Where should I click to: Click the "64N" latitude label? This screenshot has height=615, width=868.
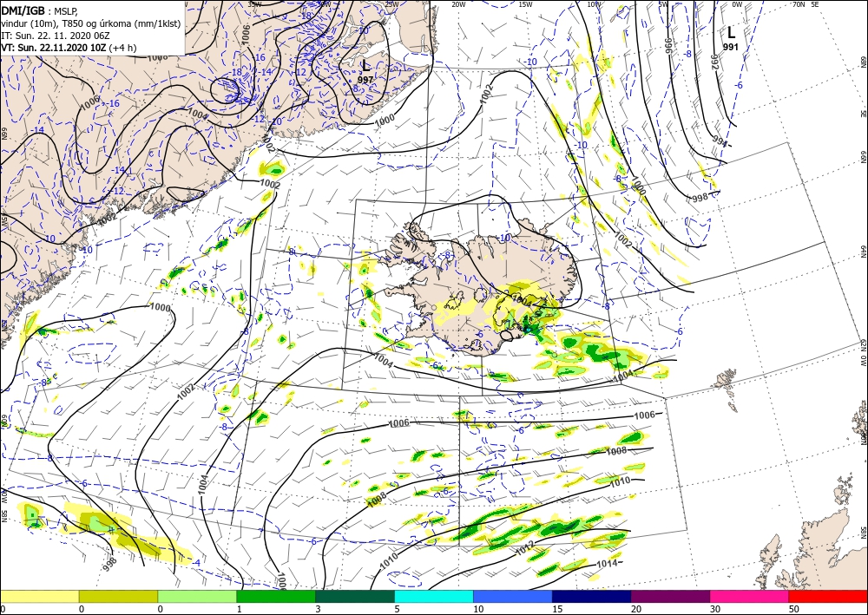coord(863,251)
